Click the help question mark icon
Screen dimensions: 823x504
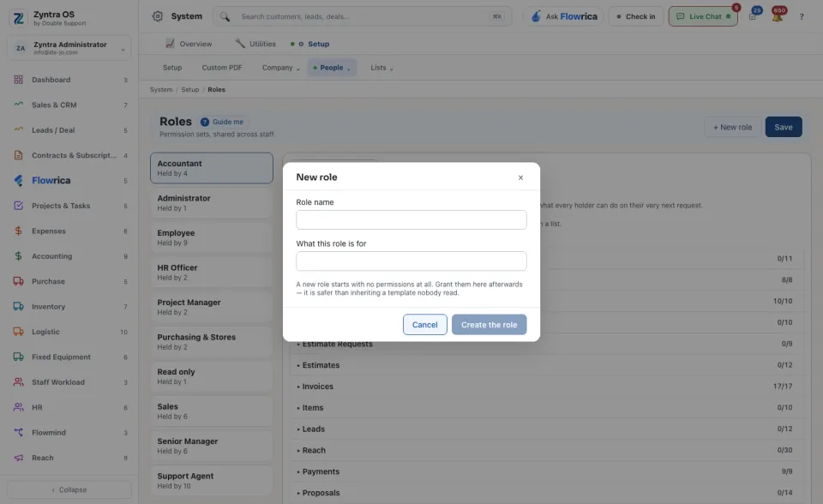[802, 17]
